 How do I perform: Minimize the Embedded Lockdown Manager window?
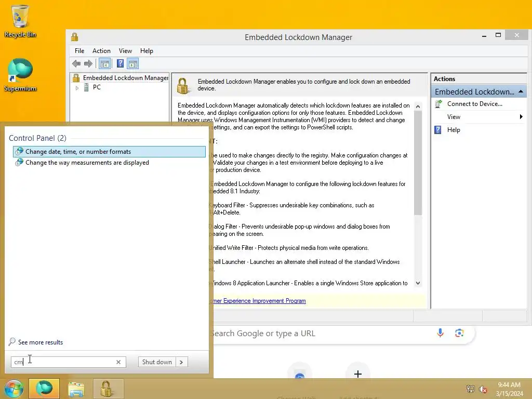[484, 35]
